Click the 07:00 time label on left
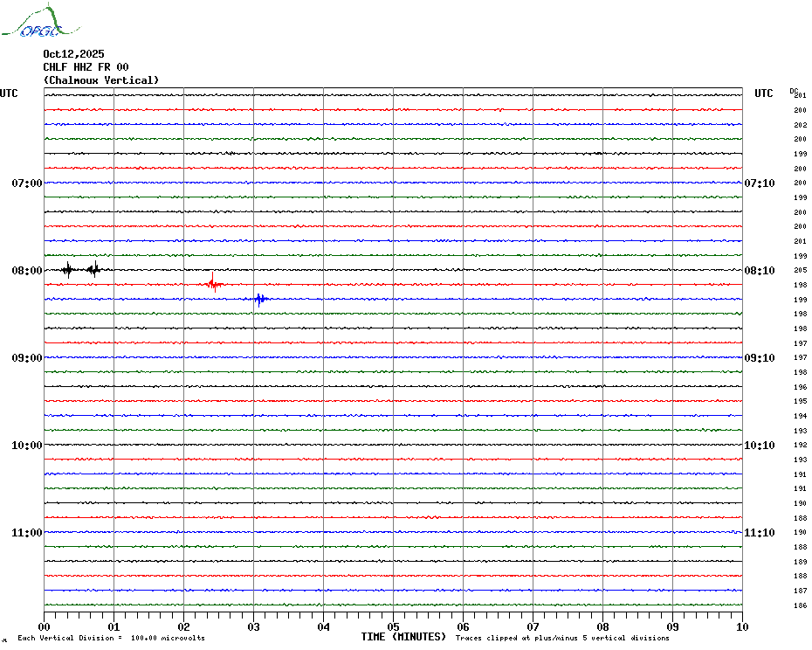The height and width of the screenshot is (650, 812). click(x=26, y=183)
